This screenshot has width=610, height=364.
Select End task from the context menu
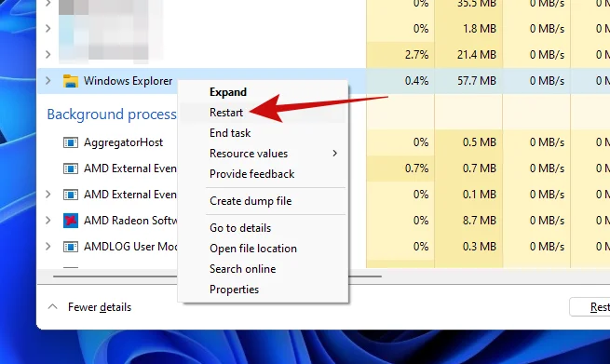(x=230, y=133)
